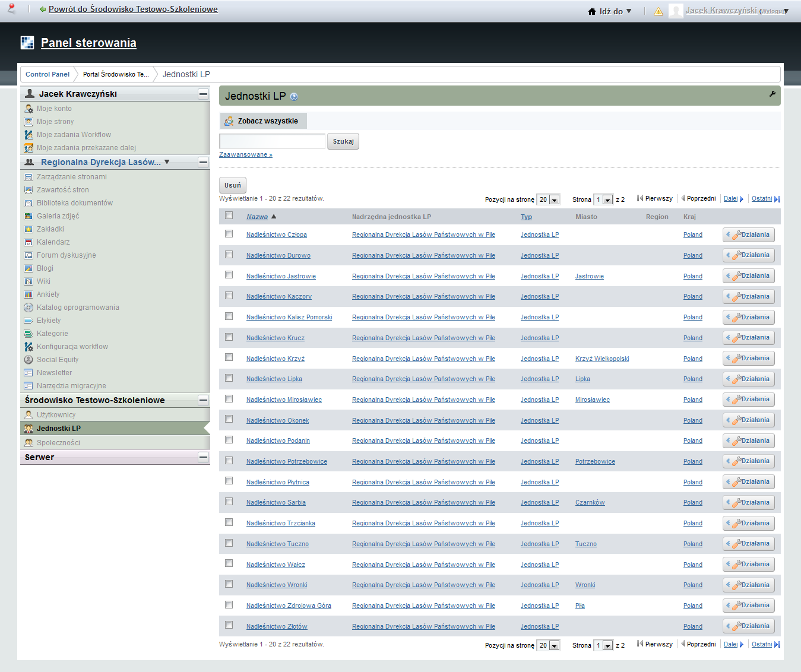Click the warning triangle icon in top bar
Image resolution: width=801 pixels, height=672 pixels.
(658, 11)
